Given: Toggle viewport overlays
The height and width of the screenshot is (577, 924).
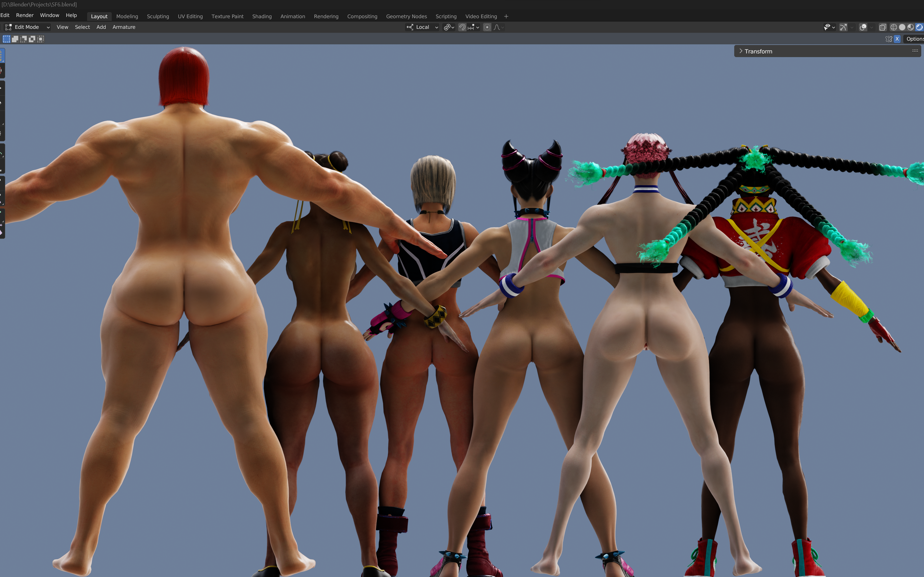Looking at the screenshot, I should pos(863,27).
